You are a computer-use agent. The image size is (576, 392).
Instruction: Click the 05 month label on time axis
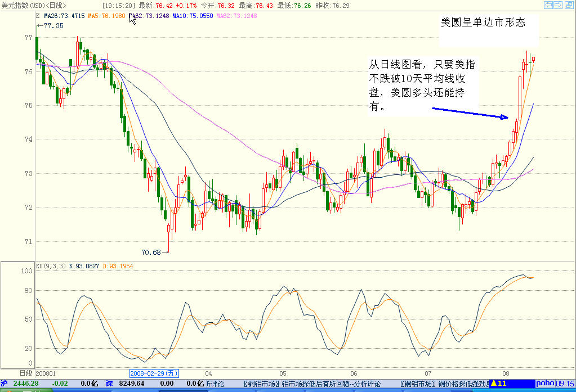(283, 373)
